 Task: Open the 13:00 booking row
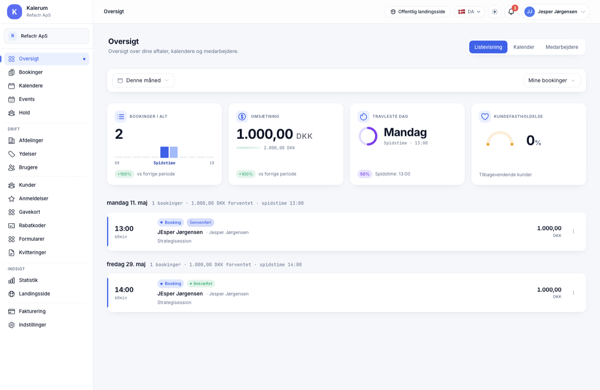tap(346, 232)
